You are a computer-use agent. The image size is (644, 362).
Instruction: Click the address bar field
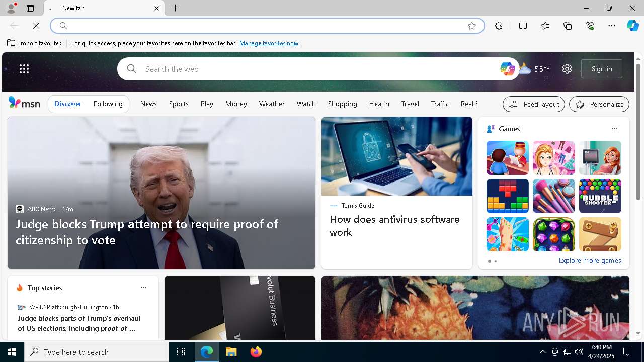pyautogui.click(x=267, y=26)
